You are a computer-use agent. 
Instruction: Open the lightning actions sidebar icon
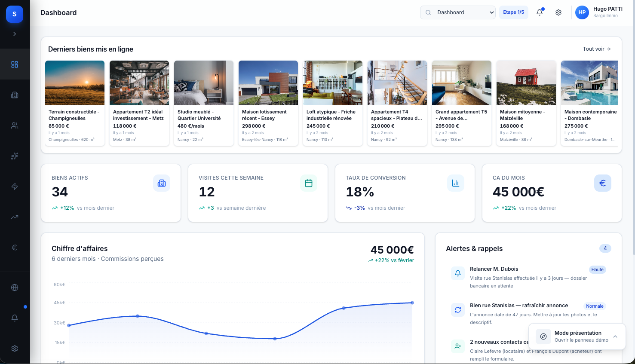(15, 187)
